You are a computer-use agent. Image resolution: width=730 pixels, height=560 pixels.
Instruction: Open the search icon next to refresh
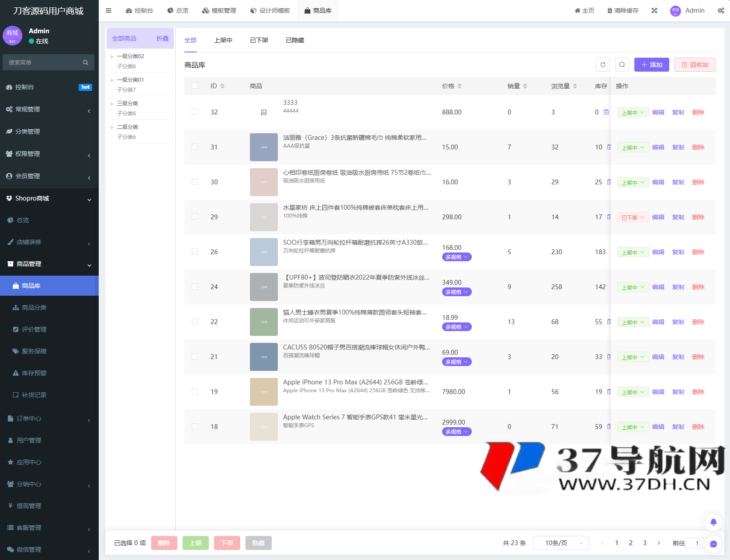[x=622, y=65]
